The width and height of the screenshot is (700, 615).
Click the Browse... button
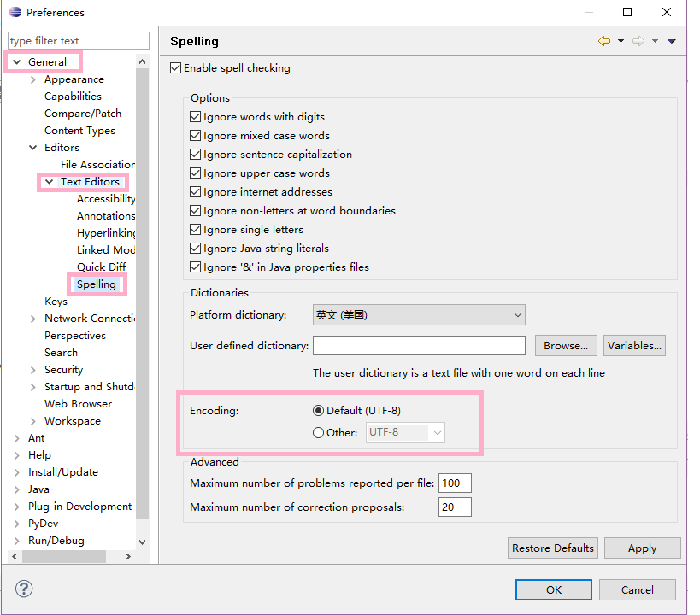(566, 345)
